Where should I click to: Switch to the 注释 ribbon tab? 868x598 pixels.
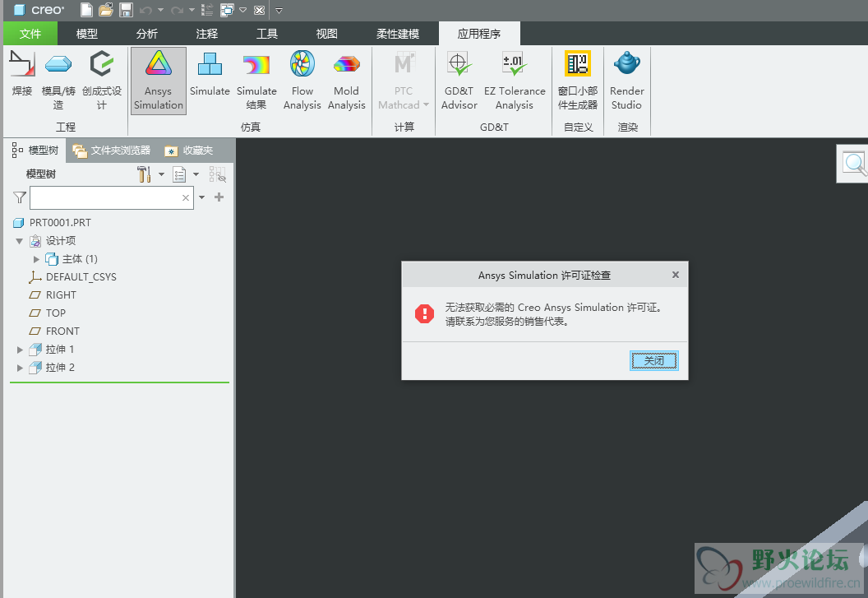207,34
